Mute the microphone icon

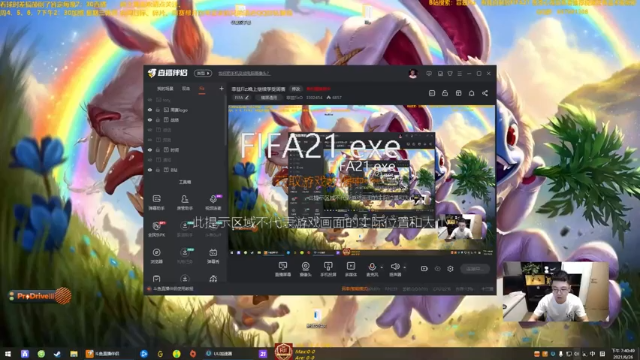372,267
